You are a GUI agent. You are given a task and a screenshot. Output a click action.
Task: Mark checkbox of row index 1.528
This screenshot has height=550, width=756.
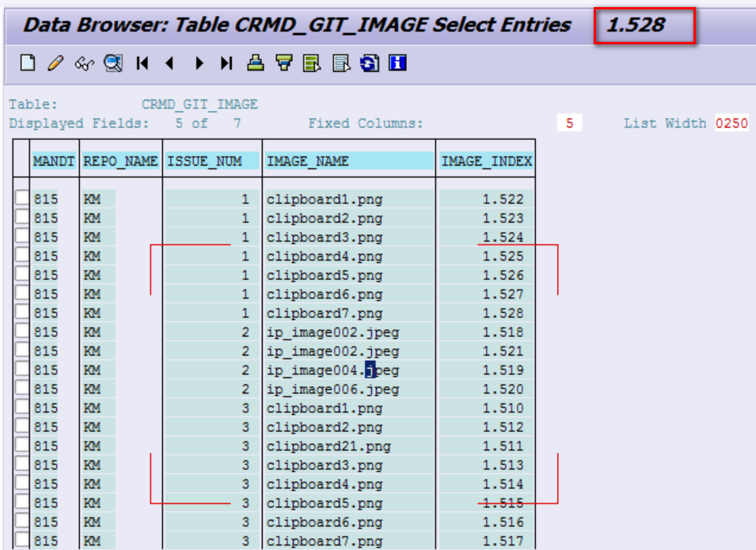21,312
